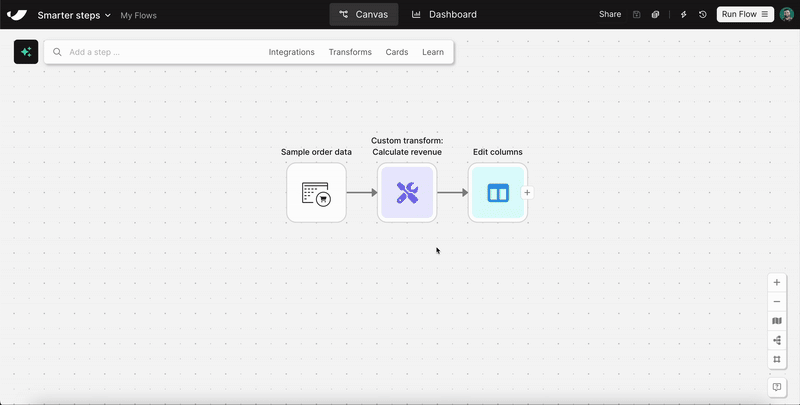800x405 pixels.
Task: Open the Cards menu
Action: 396,52
